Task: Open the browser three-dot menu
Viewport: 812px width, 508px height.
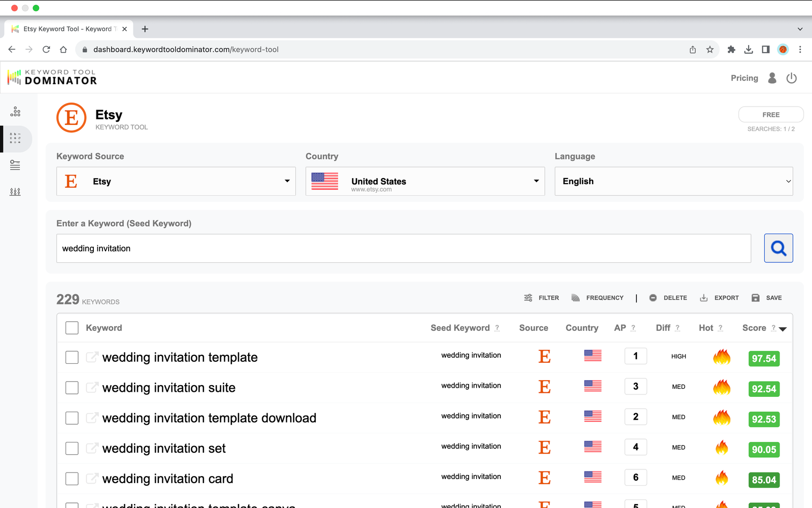Action: pos(800,49)
